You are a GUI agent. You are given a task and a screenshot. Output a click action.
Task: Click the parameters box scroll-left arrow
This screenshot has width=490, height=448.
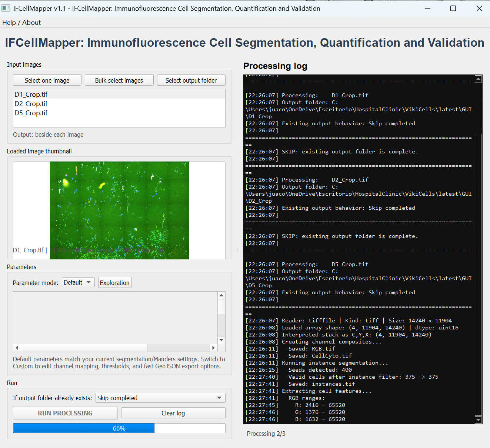click(17, 348)
